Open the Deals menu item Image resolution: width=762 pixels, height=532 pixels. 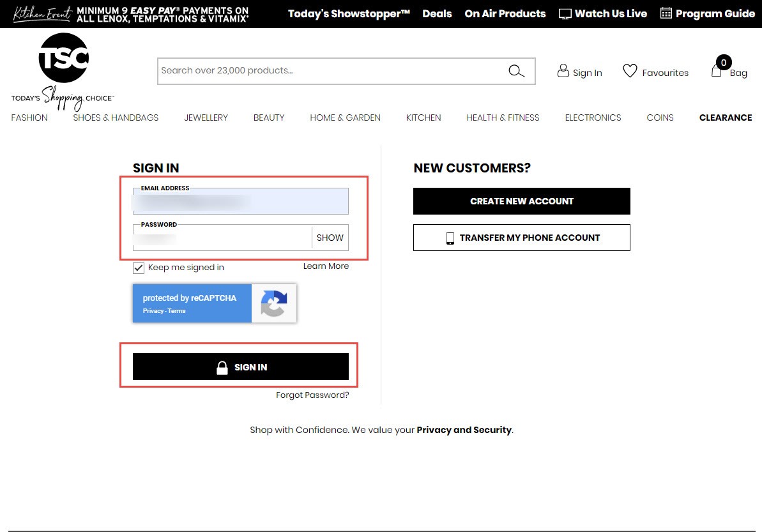(x=437, y=13)
